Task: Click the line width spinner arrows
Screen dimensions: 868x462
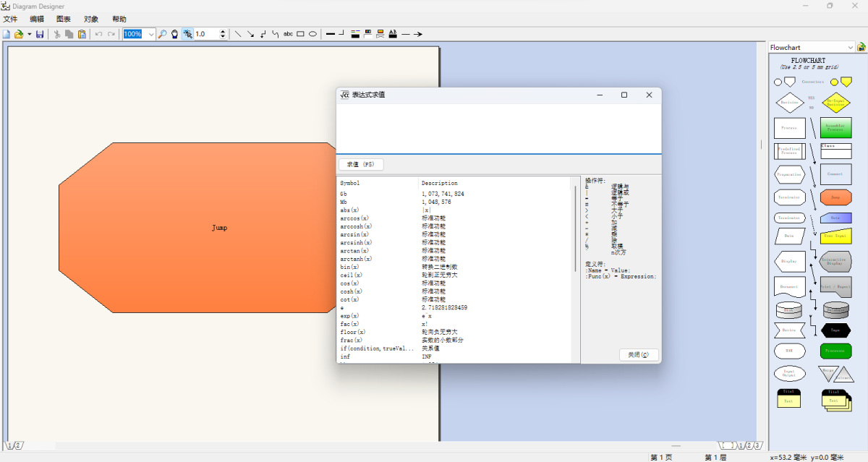Action: tap(223, 34)
